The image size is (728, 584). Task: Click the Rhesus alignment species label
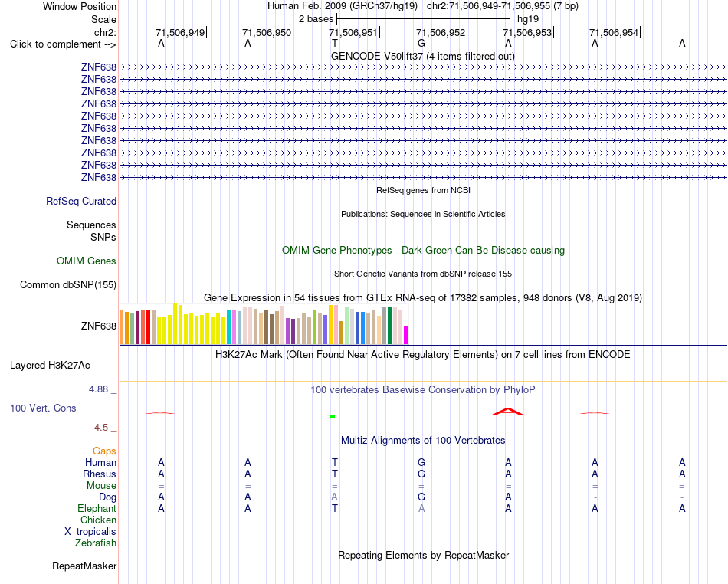(100, 474)
